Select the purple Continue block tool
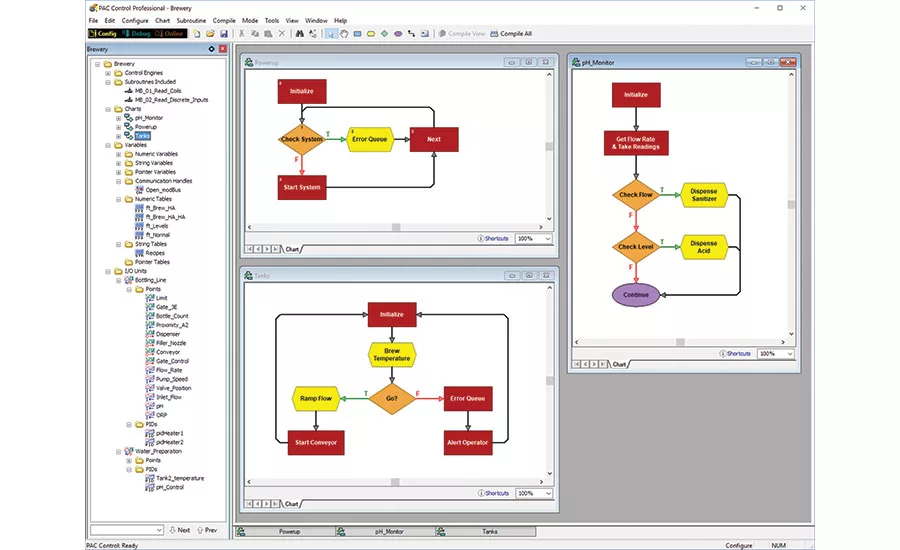Viewport: 900px width, 550px height. 398,33
